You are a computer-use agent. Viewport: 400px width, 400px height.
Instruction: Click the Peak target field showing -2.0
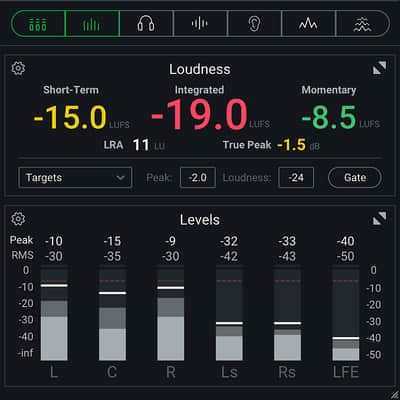(198, 178)
